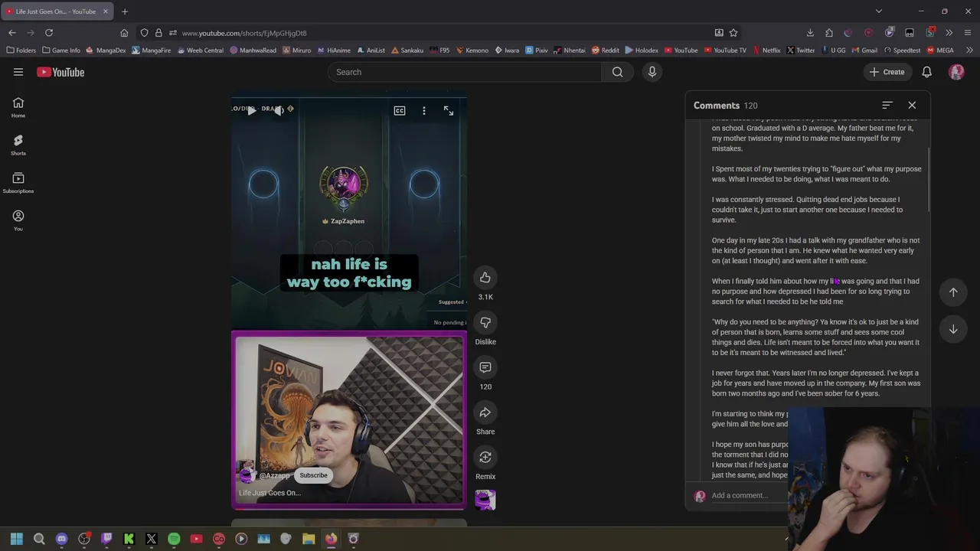Go to YouTube logo home link

coord(60,72)
